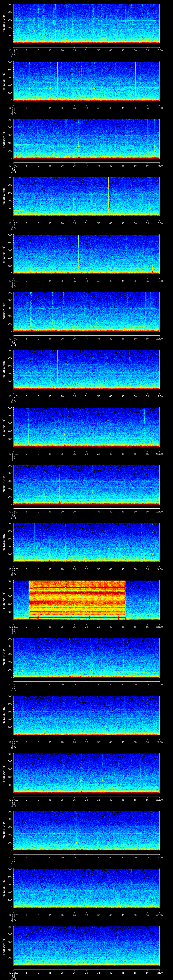Click the 12:22:00 start time label
The image size is (173, 980).
tap(13, 512)
